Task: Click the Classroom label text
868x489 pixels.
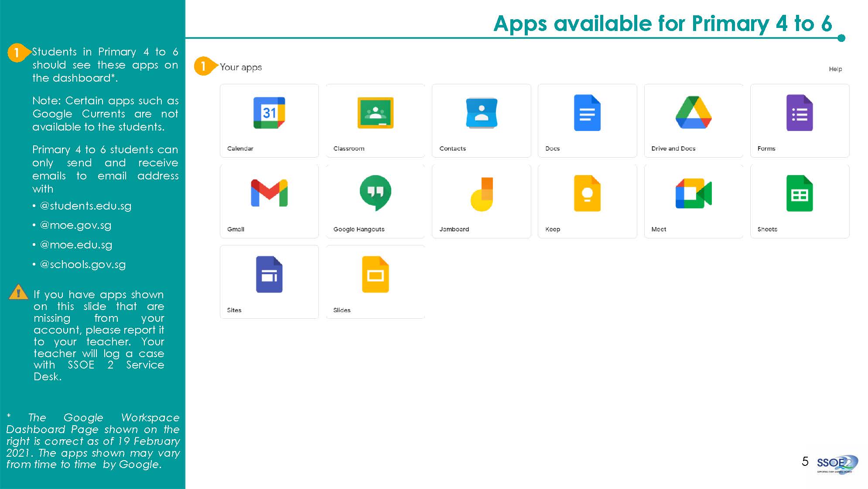Action: [x=349, y=148]
